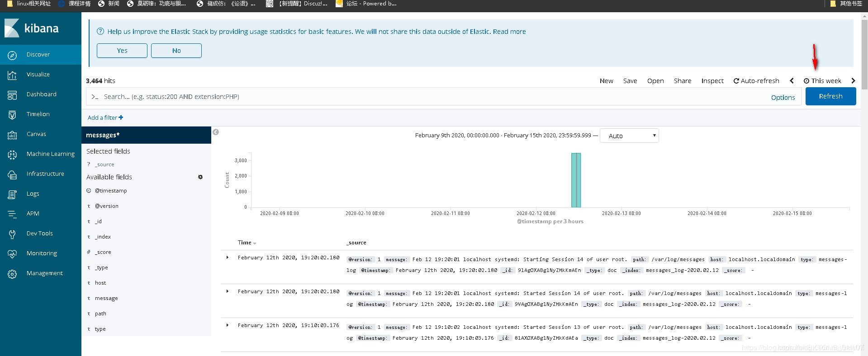Sort by the Time column header
Image resolution: width=868 pixels, height=356 pixels.
[x=247, y=243]
